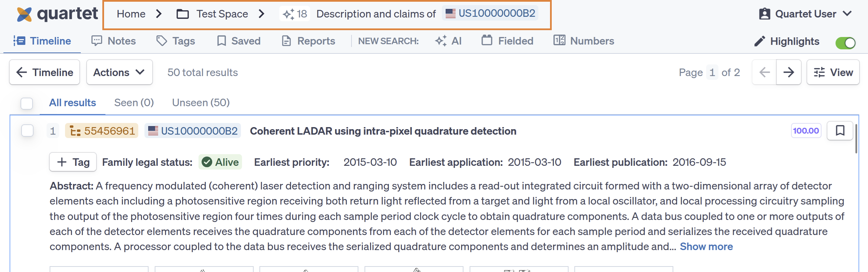Expand the Quartet User menu
This screenshot has height=272, width=868.
coord(805,14)
